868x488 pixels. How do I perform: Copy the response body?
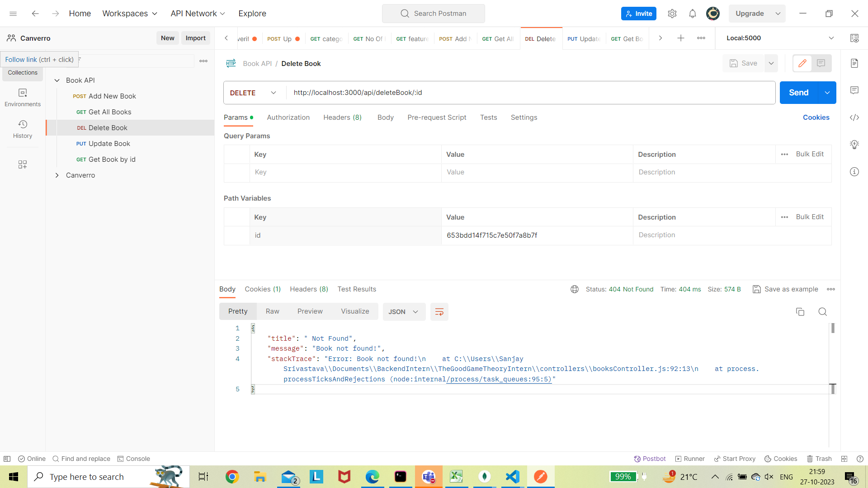(x=800, y=312)
